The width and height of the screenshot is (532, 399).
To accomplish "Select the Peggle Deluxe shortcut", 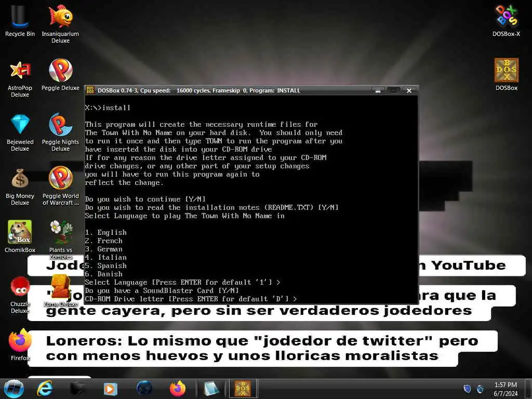I will (x=60, y=75).
